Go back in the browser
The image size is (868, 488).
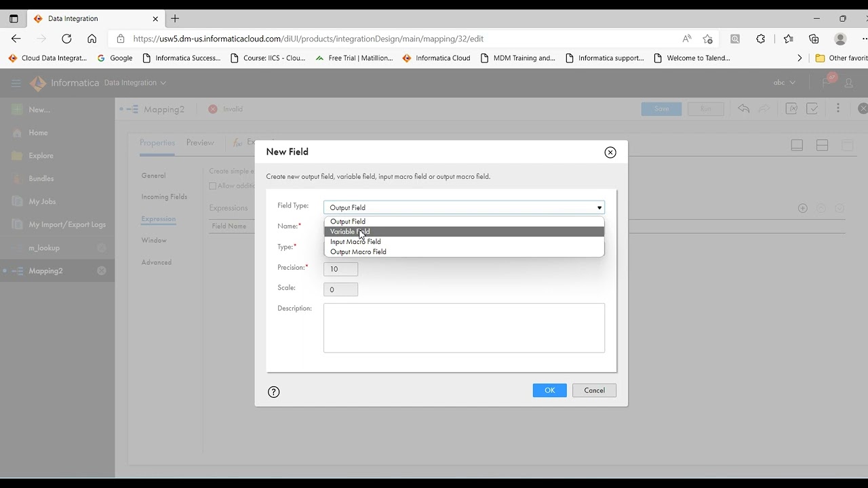pyautogui.click(x=16, y=39)
